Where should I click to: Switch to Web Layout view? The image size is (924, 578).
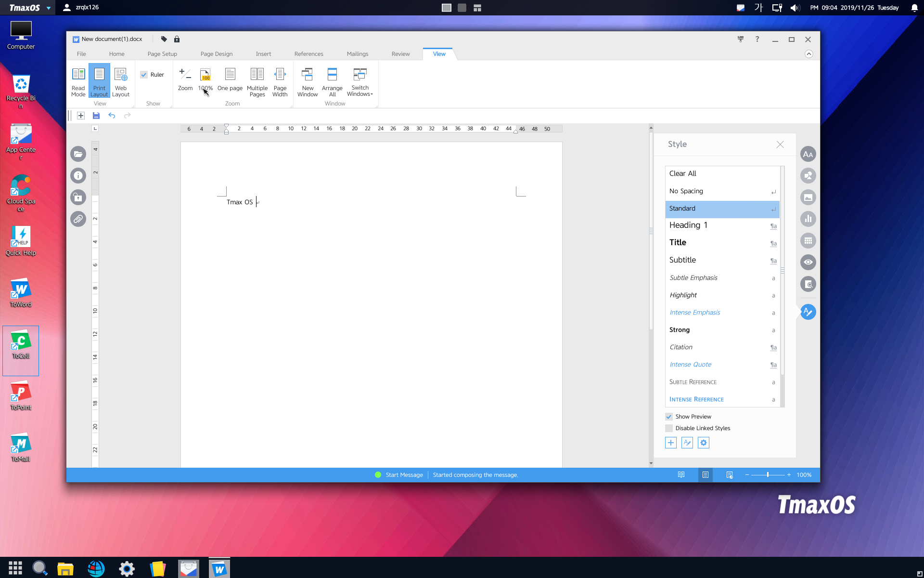pos(121,81)
